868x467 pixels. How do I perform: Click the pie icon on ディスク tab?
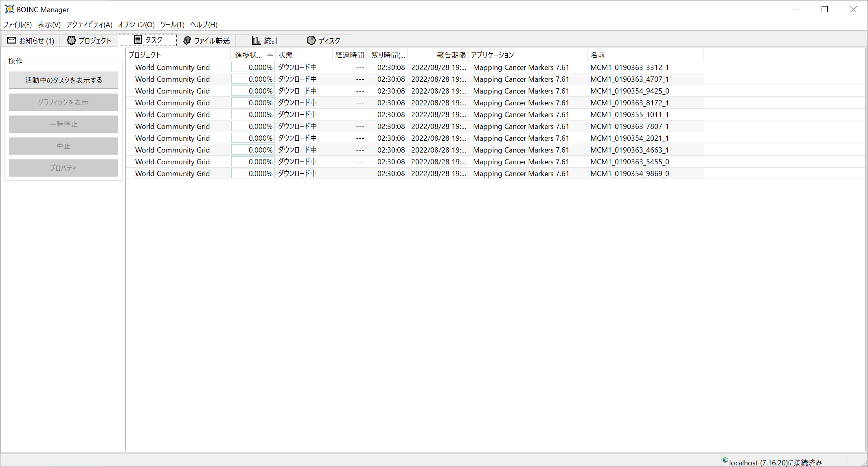311,40
